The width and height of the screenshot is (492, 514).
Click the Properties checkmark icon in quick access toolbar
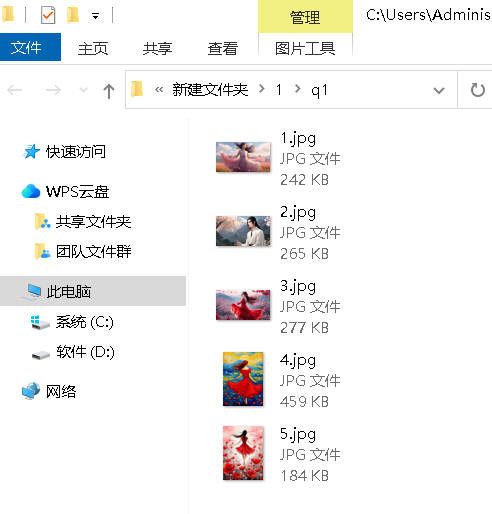pyautogui.click(x=48, y=15)
